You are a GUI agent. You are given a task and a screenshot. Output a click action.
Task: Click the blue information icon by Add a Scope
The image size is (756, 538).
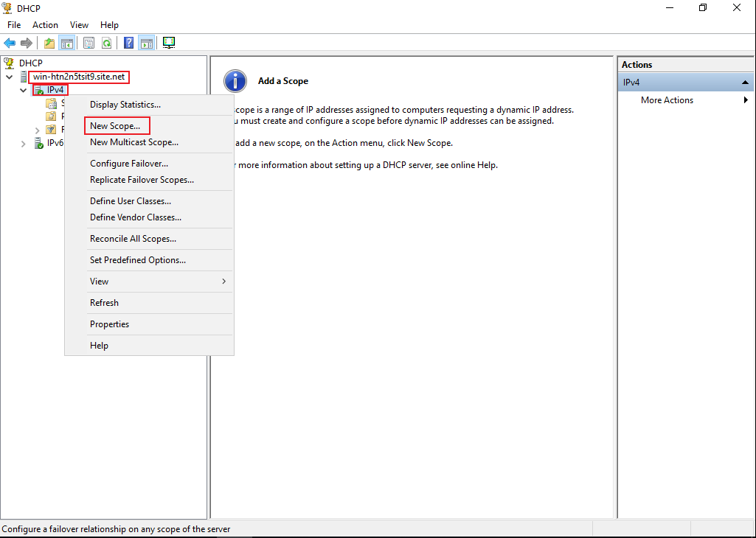coord(235,81)
